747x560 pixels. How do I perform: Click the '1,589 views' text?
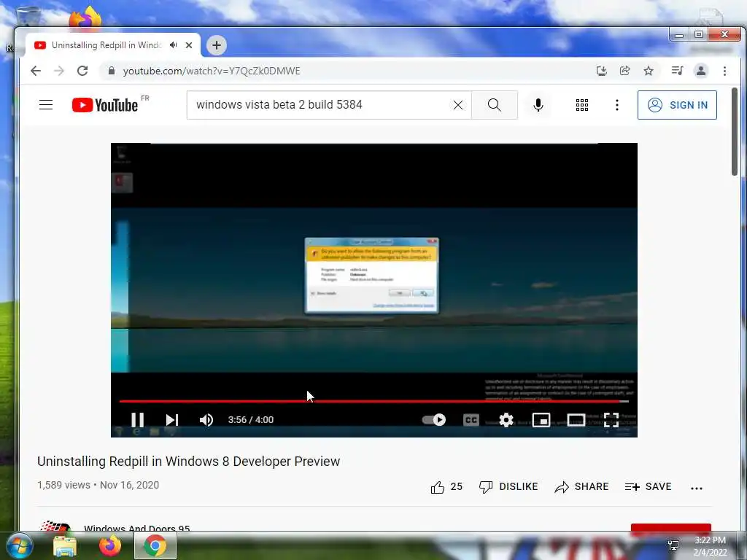coord(64,485)
